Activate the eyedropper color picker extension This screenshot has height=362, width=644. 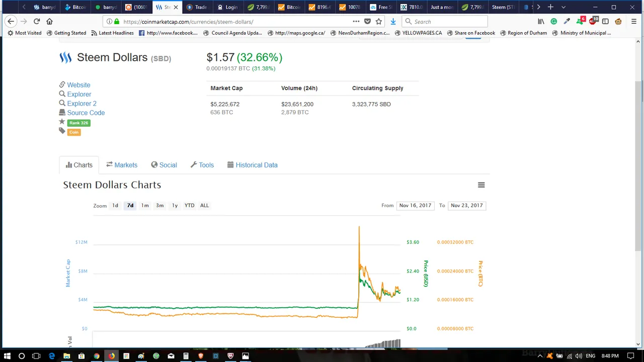pos(567,22)
